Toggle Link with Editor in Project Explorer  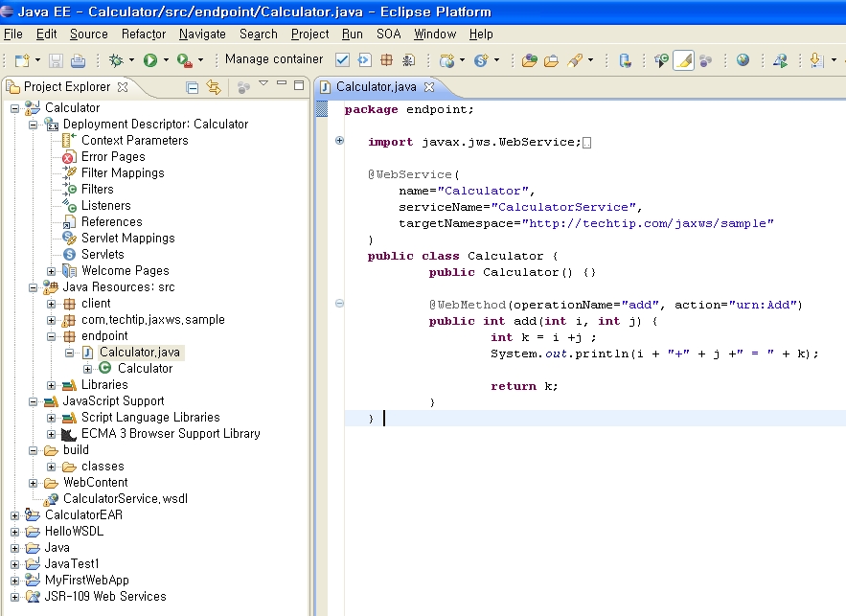click(x=214, y=87)
